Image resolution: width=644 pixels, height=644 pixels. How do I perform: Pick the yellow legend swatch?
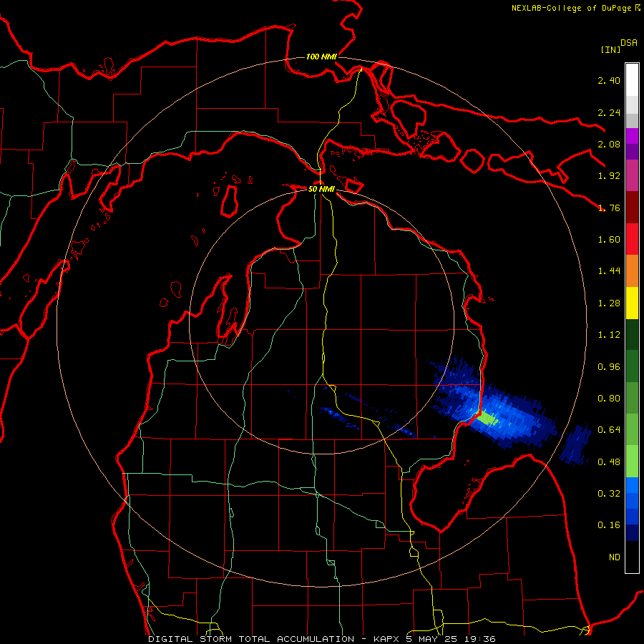[632, 303]
